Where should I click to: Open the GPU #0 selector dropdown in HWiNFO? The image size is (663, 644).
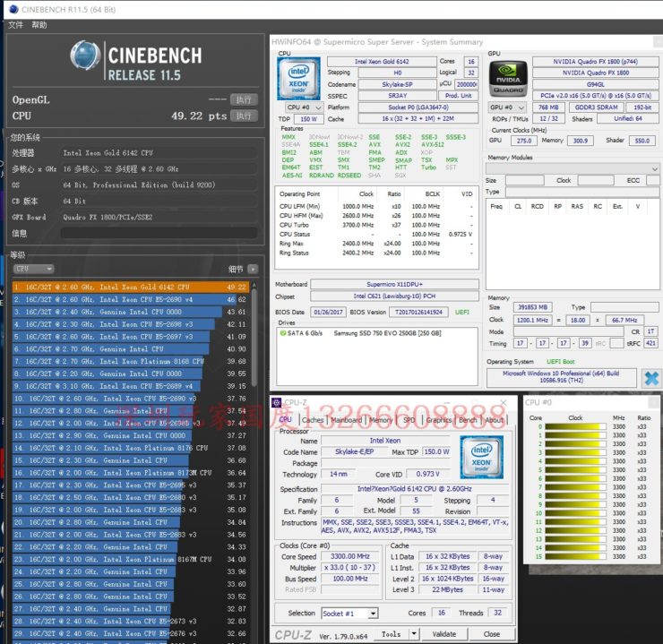pos(507,107)
